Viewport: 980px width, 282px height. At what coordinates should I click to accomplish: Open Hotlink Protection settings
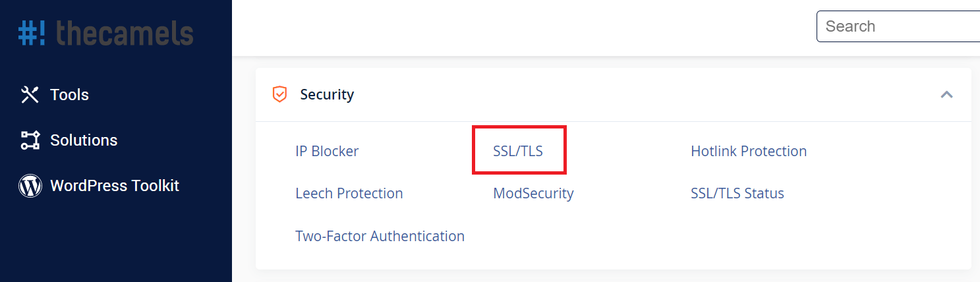[749, 151]
